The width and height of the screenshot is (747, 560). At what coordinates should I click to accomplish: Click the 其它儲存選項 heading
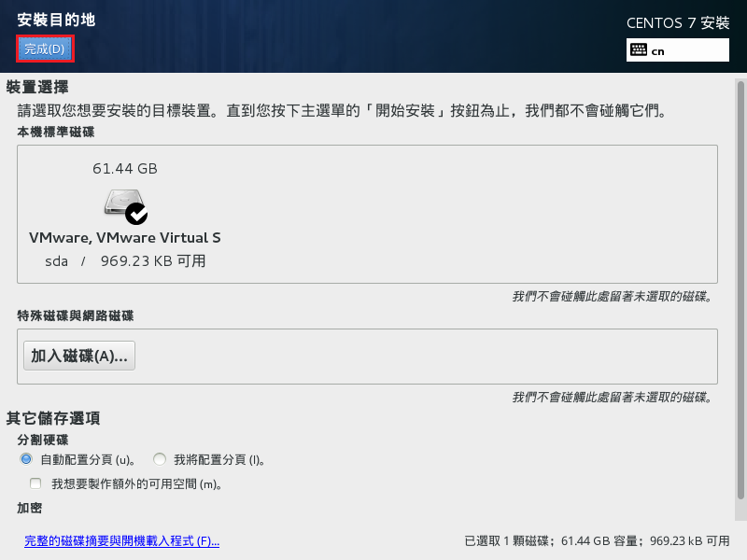click(x=53, y=418)
